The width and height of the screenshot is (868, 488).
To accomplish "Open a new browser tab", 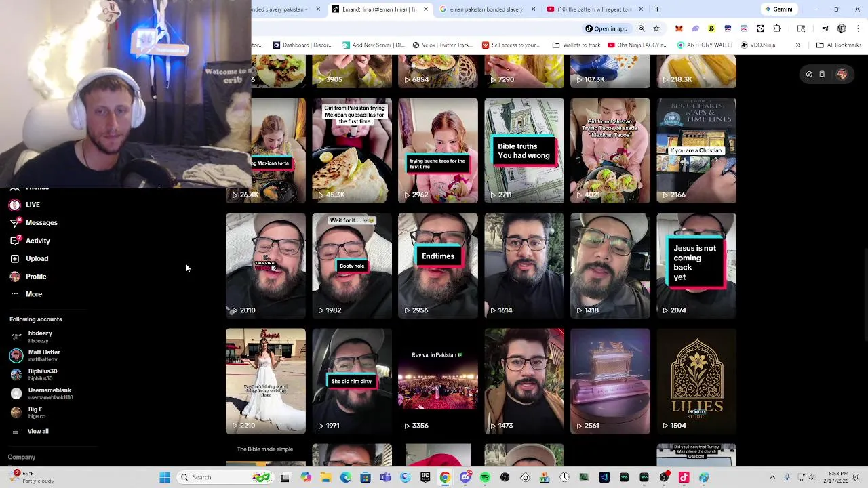I will [657, 9].
